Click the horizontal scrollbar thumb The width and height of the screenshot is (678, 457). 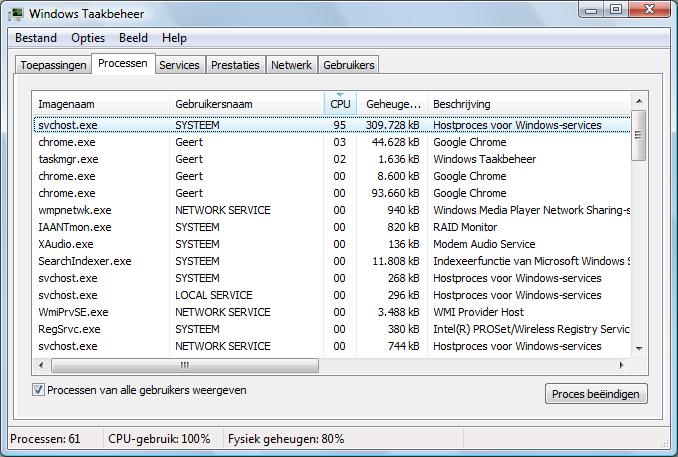click(x=185, y=365)
